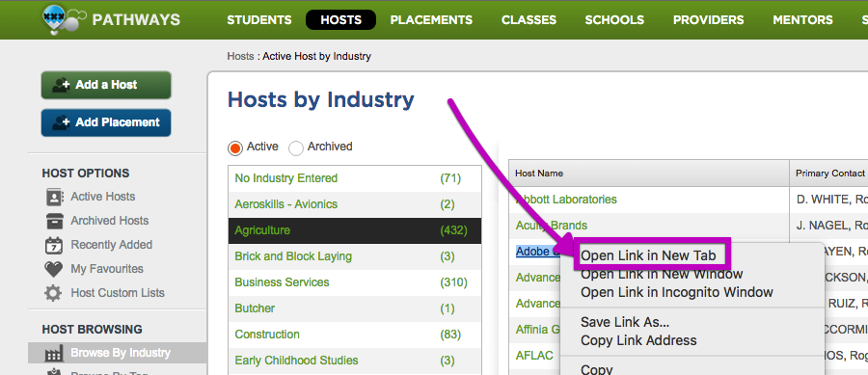
Task: Go to the Placements tab
Action: [x=431, y=20]
